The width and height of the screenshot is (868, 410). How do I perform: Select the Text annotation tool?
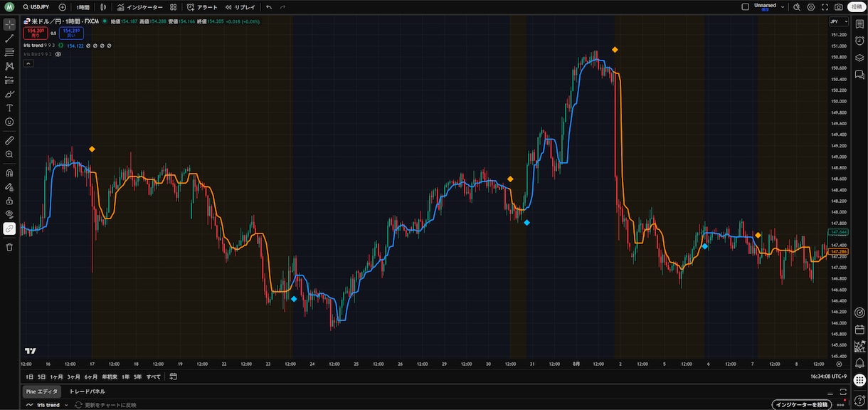pos(9,108)
